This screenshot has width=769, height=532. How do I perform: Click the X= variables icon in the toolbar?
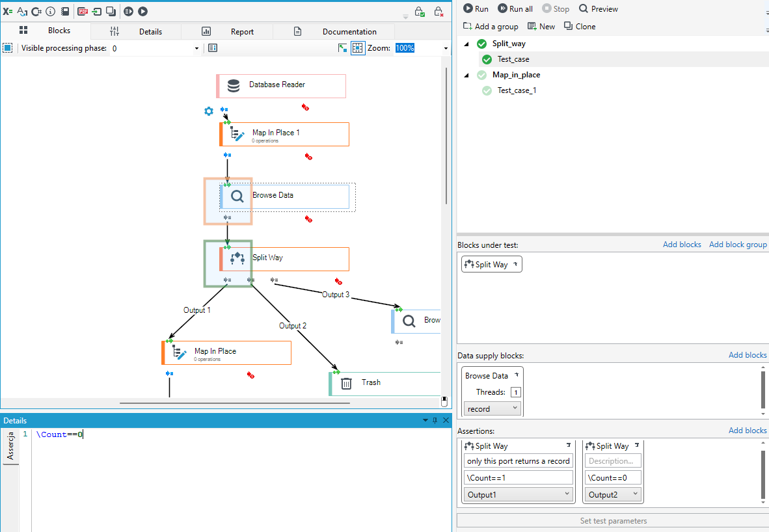click(8, 11)
